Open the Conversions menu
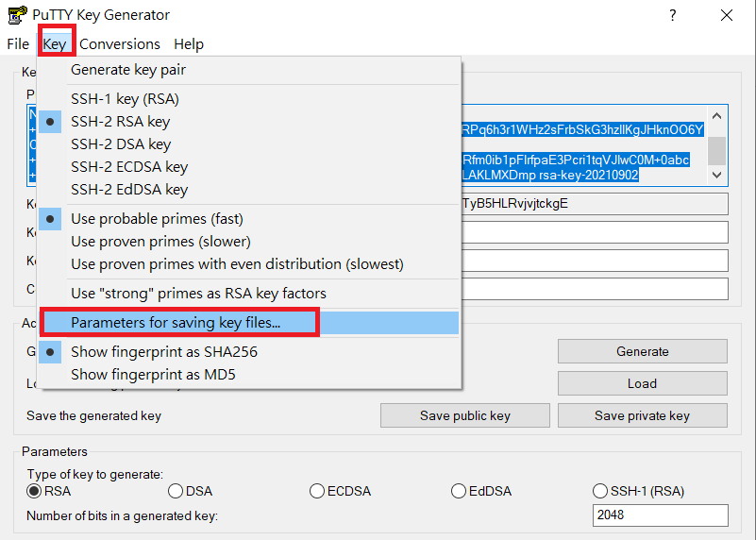The height and width of the screenshot is (540, 756). click(120, 43)
